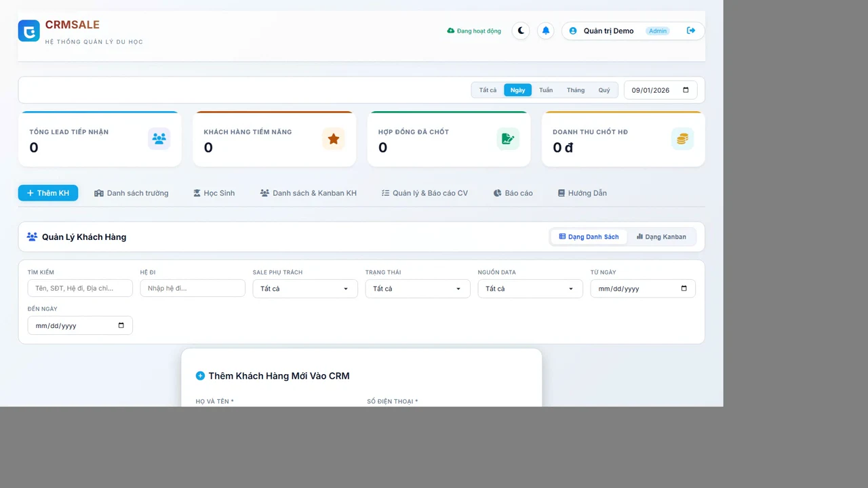Click the Thêm KH button
This screenshot has width=868, height=488.
pyautogui.click(x=48, y=193)
